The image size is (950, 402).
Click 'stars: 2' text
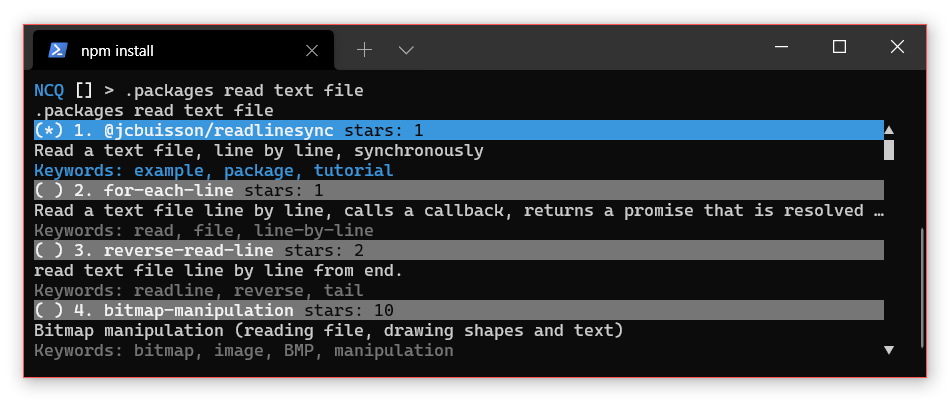(x=324, y=250)
